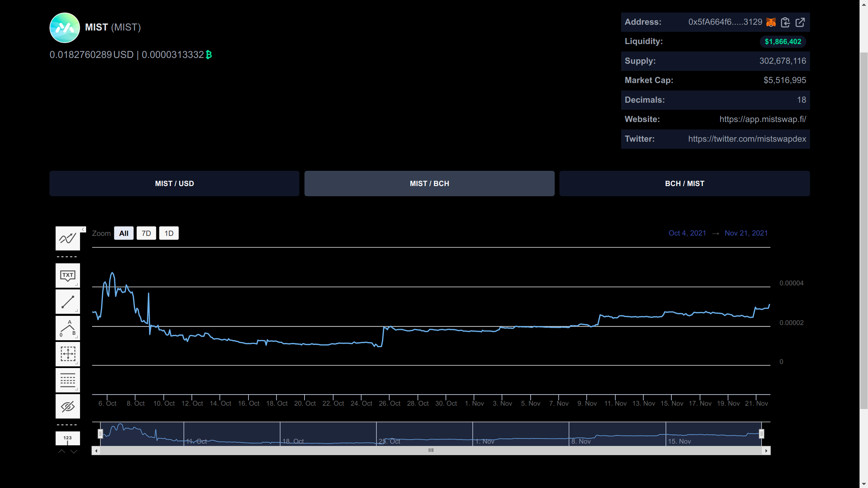
Task: Set chart zoom to 7D
Action: [x=146, y=233]
